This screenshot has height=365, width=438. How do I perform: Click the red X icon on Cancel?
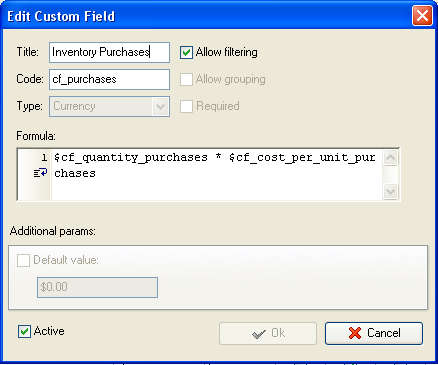(355, 333)
